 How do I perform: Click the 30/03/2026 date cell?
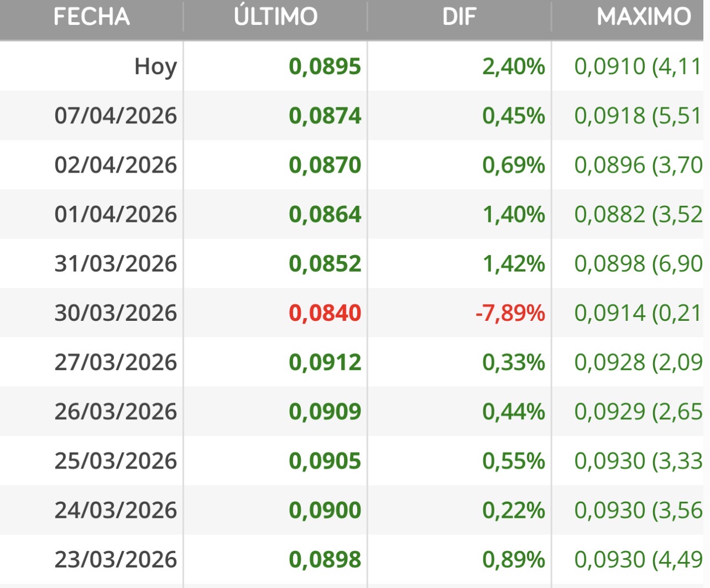point(116,313)
